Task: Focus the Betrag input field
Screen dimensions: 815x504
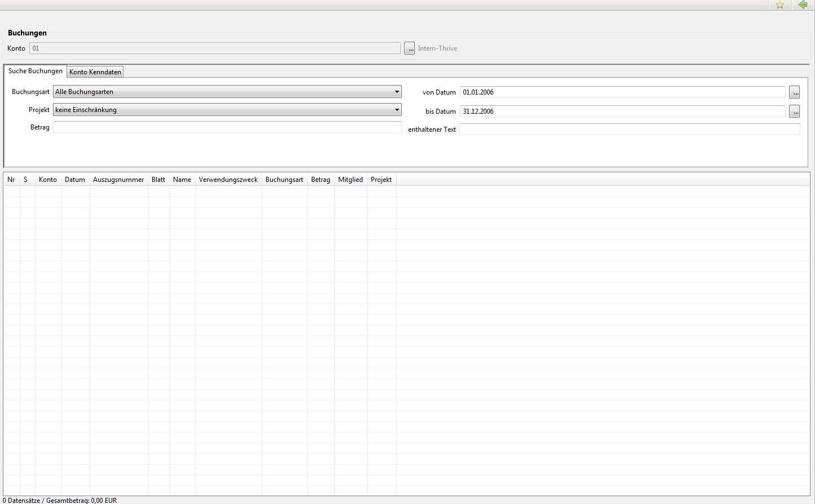Action: click(x=227, y=127)
